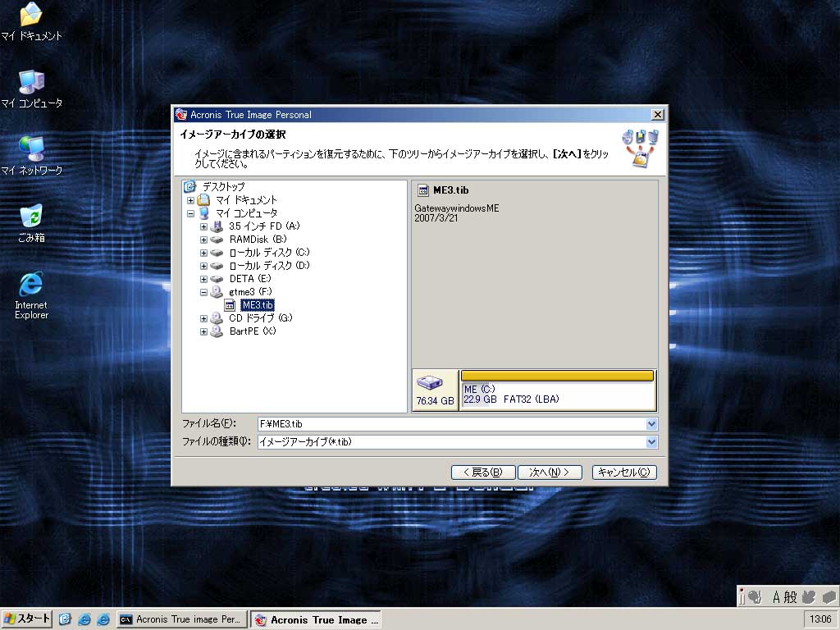Click the CD ドライブ (G:) disc icon
The image size is (840, 630).
217,318
